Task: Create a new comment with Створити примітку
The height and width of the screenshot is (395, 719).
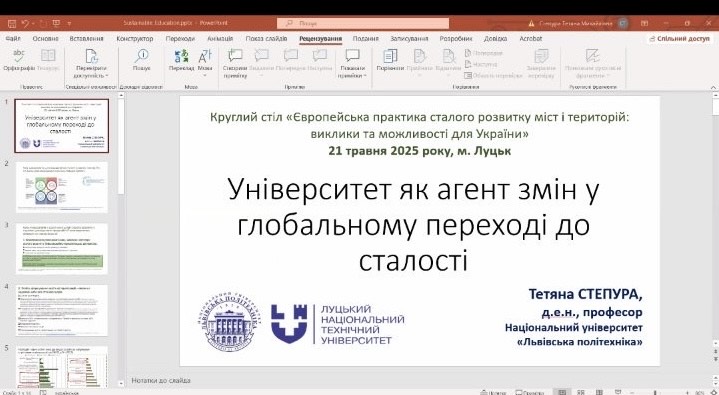Action: [x=235, y=63]
